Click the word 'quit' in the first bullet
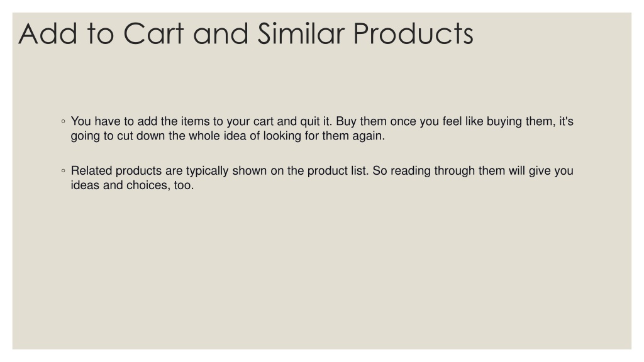Image resolution: width=644 pixels, height=362 pixels. coord(309,121)
